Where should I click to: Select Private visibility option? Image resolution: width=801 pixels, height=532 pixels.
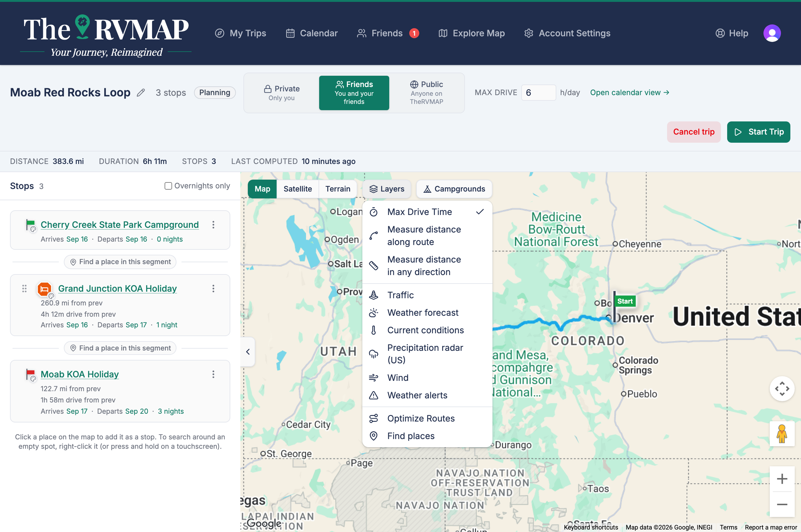[x=282, y=93]
